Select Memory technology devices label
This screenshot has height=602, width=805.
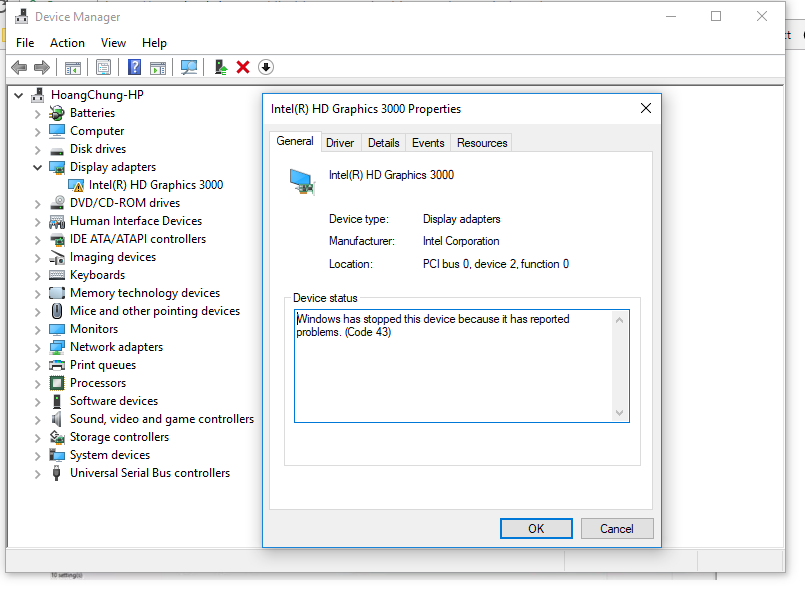coord(145,293)
